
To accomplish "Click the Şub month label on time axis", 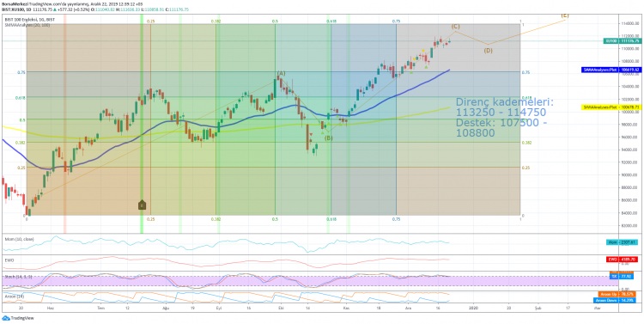I will [538, 307].
